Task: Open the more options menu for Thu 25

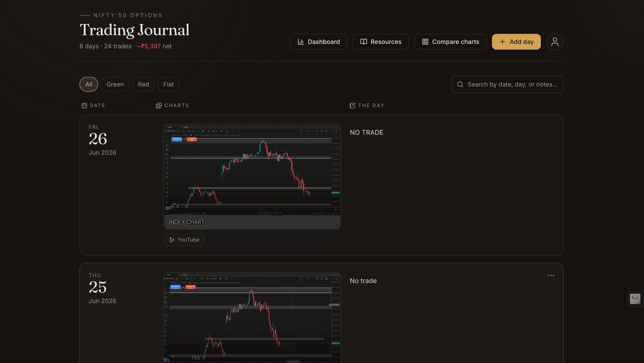Action: [551, 275]
